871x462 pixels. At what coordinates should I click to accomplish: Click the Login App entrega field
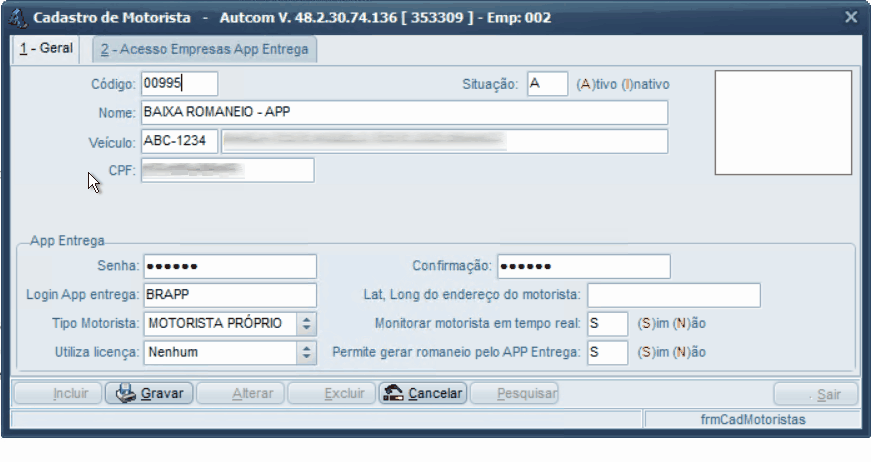coord(230,295)
